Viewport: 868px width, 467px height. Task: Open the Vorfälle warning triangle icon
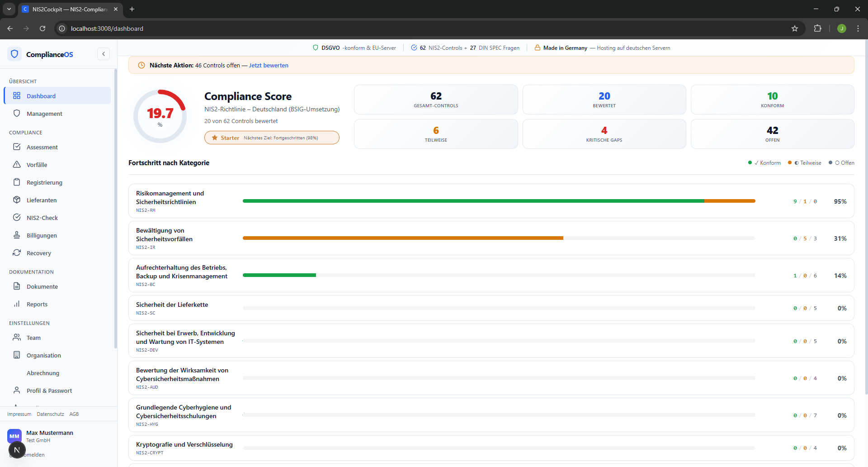click(17, 165)
